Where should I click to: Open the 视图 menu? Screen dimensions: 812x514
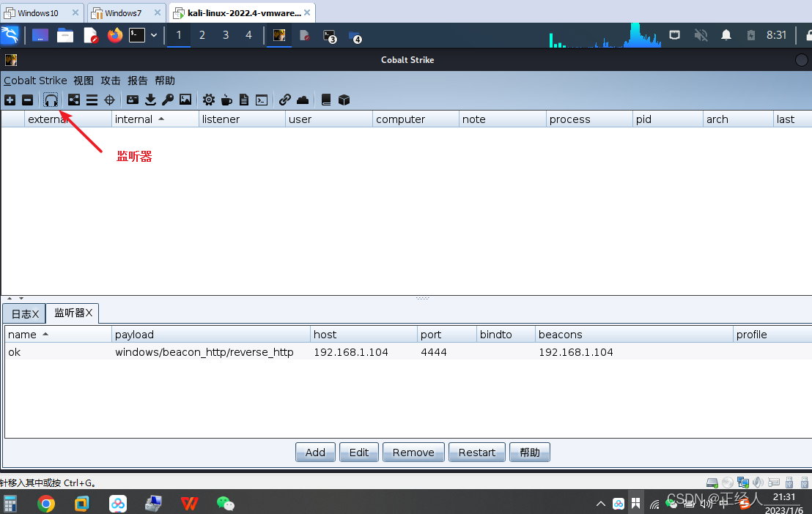(84, 81)
